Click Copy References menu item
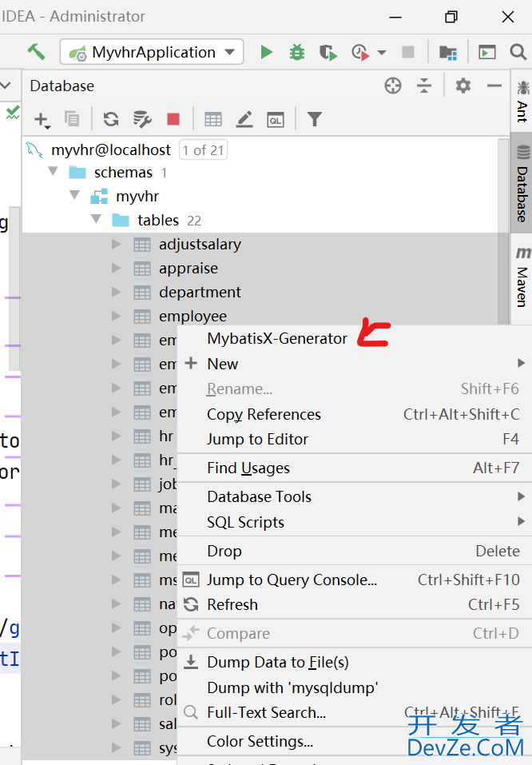Screen dimensions: 532x765 pyautogui.click(x=355, y=414)
